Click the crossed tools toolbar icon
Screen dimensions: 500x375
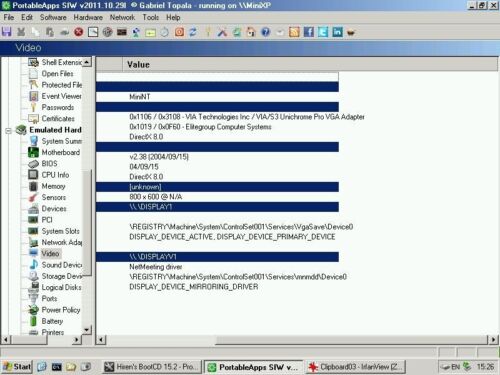222,32
